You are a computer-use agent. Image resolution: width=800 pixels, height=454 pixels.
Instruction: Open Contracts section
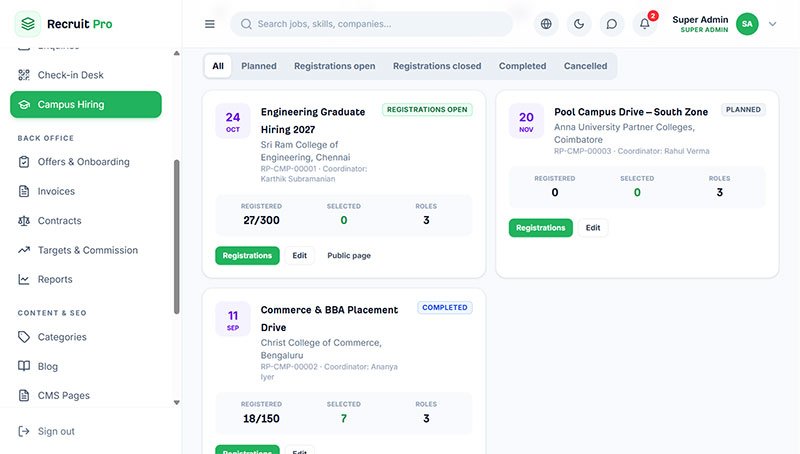click(x=86, y=221)
